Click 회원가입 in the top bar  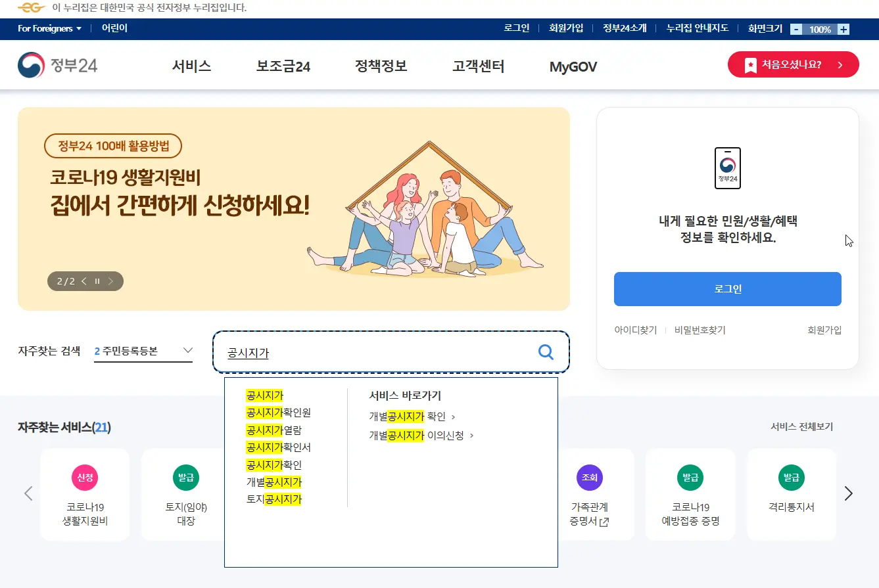coord(566,28)
